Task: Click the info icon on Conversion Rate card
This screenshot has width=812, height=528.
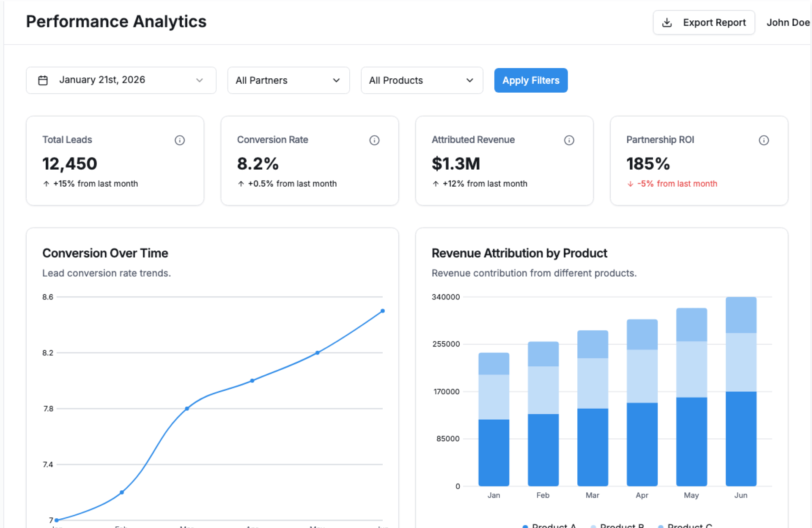Action: tap(374, 140)
